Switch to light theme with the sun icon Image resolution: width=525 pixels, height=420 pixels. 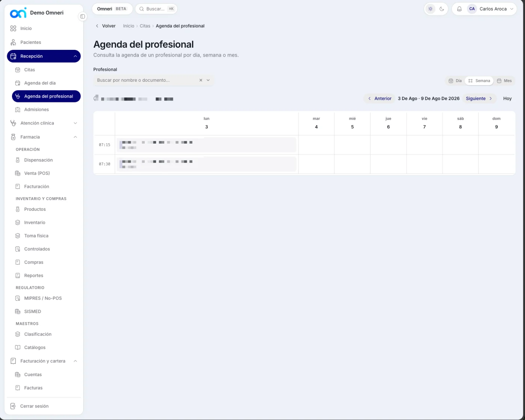point(430,9)
